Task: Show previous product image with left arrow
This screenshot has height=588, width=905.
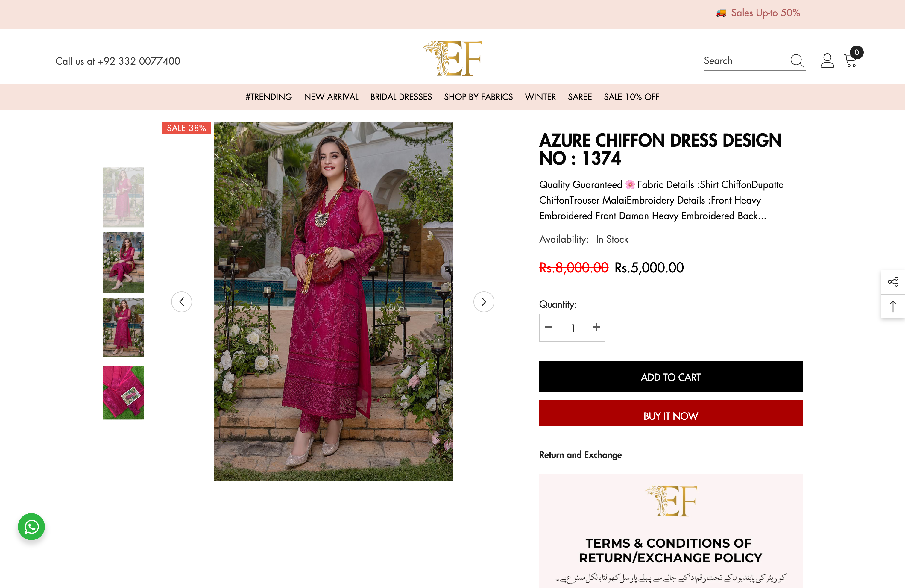Action: tap(182, 301)
